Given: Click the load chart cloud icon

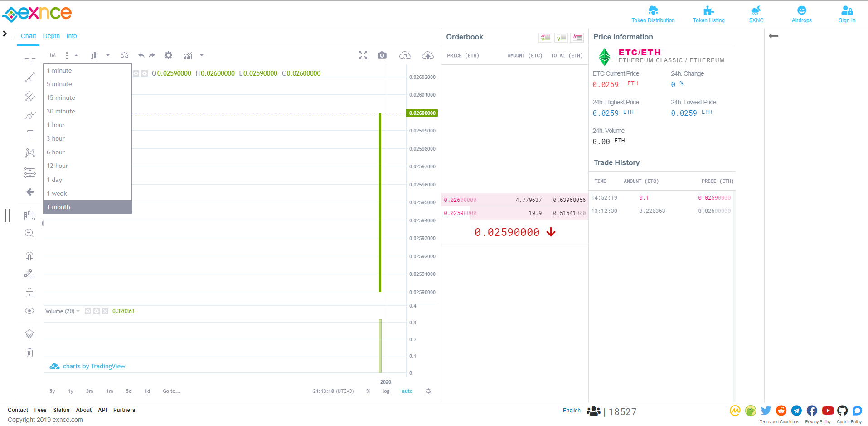Looking at the screenshot, I should point(405,55).
